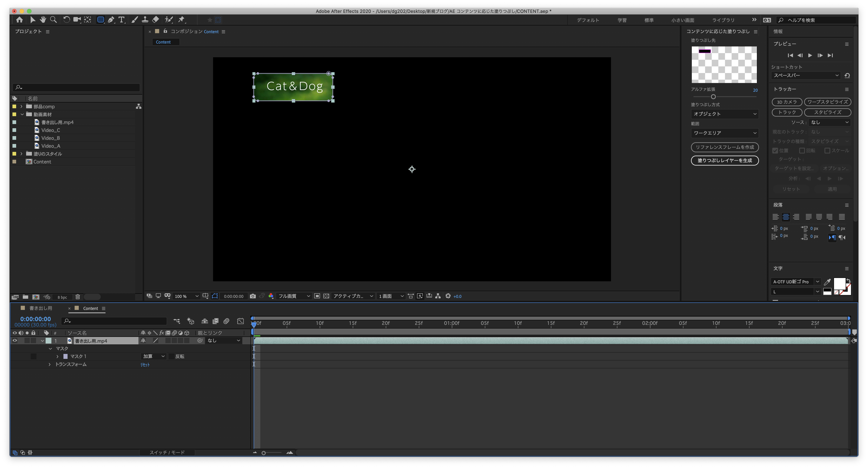Viewport: 868px width, 468px height.
Task: Toggle the 位置 checkbox in Tracker
Action: [775, 150]
